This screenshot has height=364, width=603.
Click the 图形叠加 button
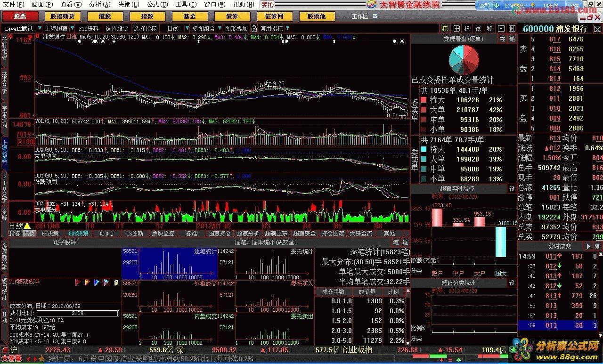[236, 29]
